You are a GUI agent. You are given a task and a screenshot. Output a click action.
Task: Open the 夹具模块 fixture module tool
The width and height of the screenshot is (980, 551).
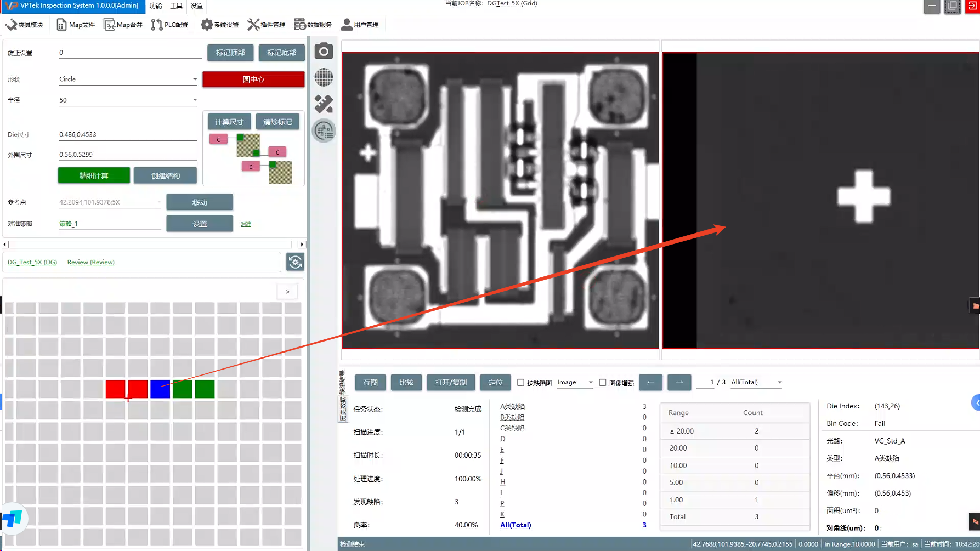[x=24, y=25]
